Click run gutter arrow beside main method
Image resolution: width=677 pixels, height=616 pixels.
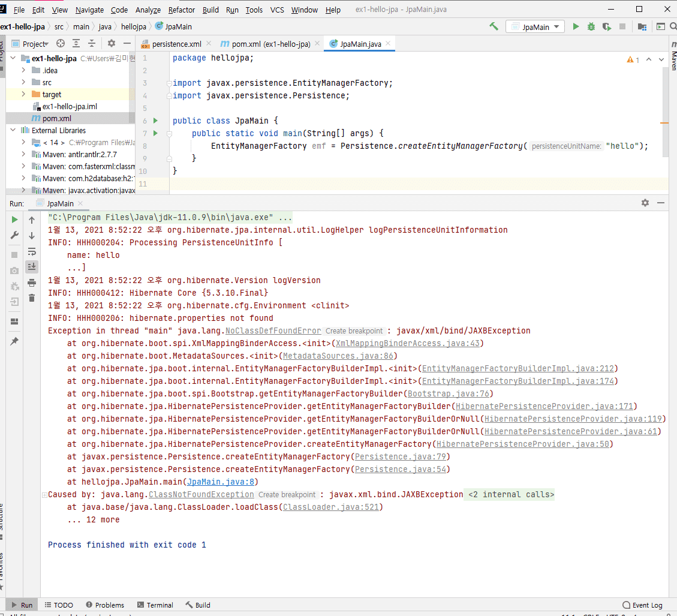coord(155,133)
